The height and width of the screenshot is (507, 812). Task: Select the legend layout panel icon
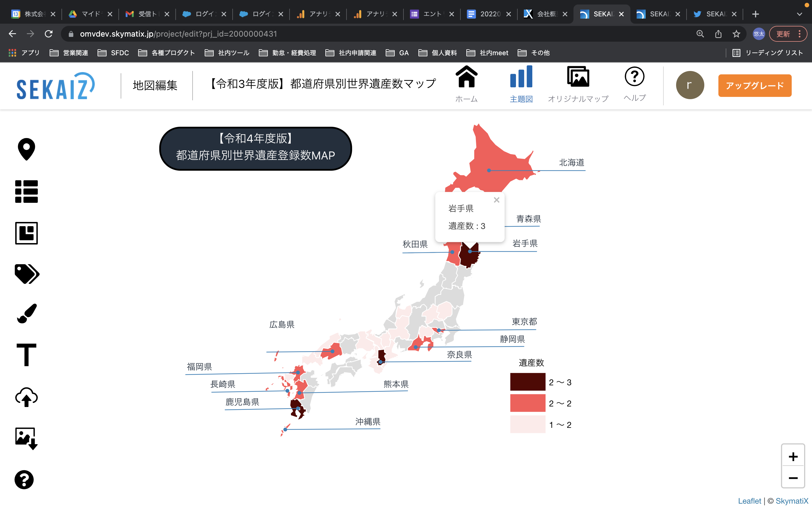(x=26, y=233)
